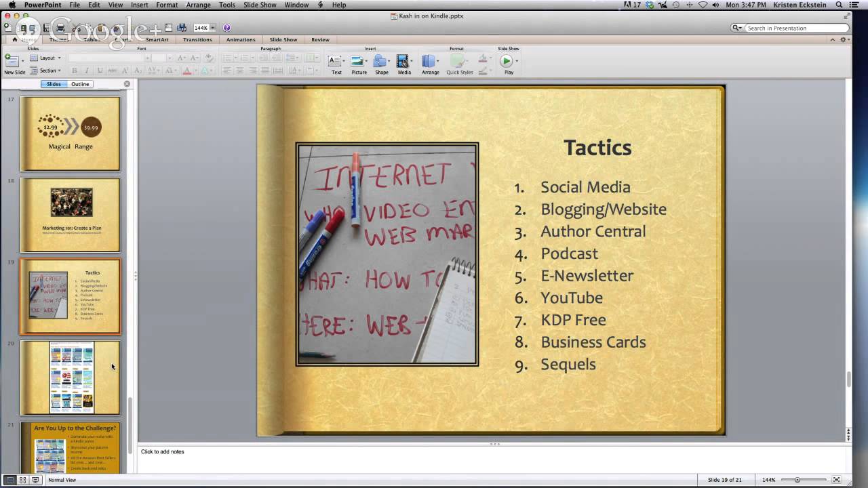Switch to the Transitions tab

[x=197, y=39]
